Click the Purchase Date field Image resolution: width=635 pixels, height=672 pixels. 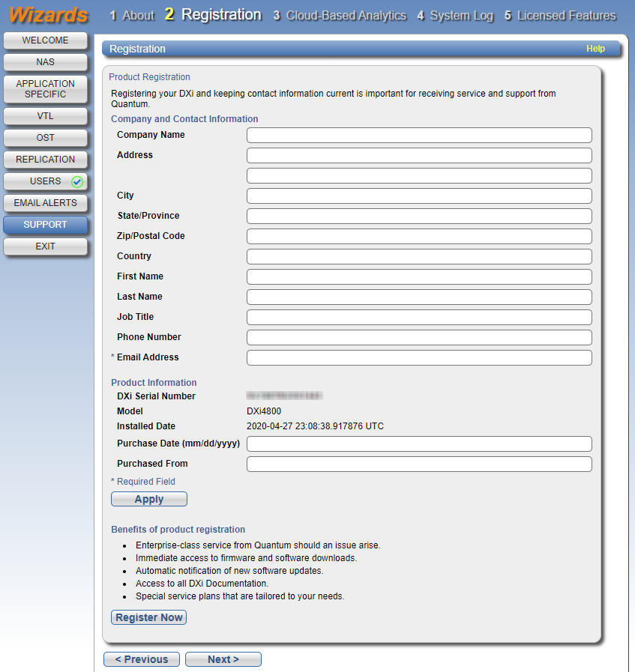coord(419,444)
